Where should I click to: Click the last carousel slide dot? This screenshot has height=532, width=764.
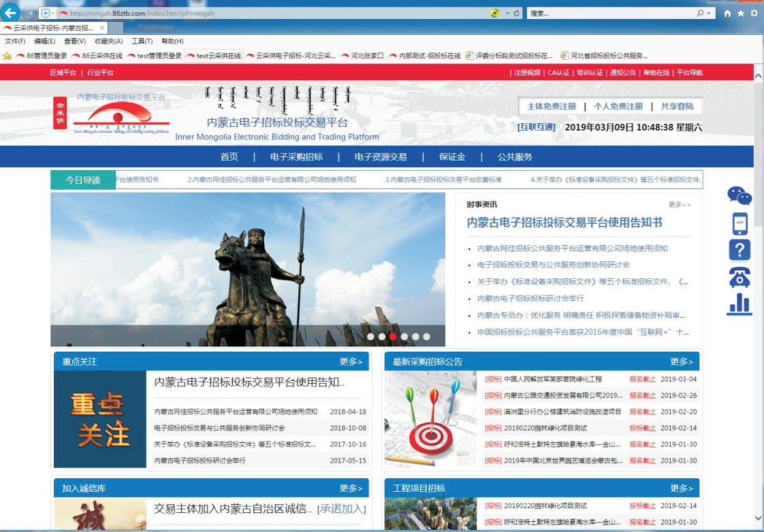pyautogui.click(x=426, y=336)
